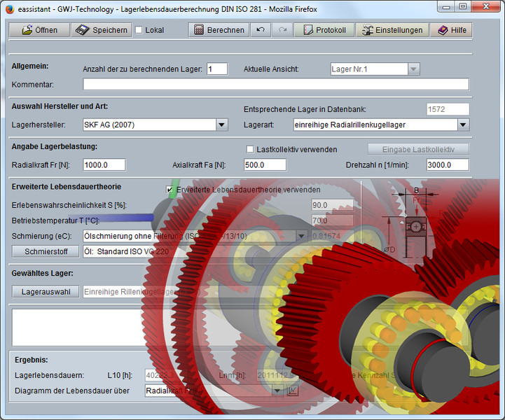Click the Radialkraft Fr input field
The height and width of the screenshot is (420, 505).
click(x=104, y=165)
